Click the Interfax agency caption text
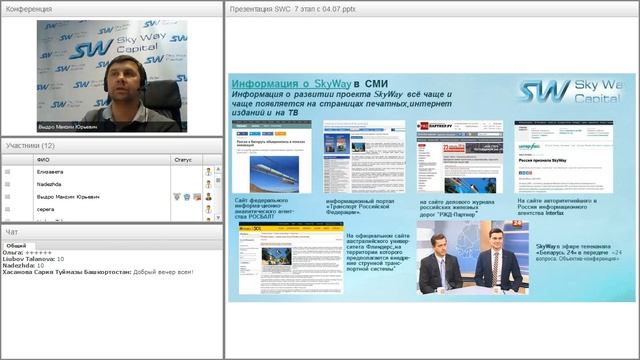640x360 pixels. [x=557, y=207]
